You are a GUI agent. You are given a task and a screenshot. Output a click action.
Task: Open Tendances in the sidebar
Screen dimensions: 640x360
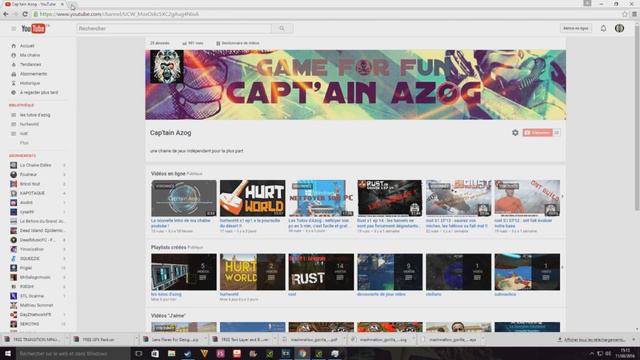pyautogui.click(x=31, y=64)
